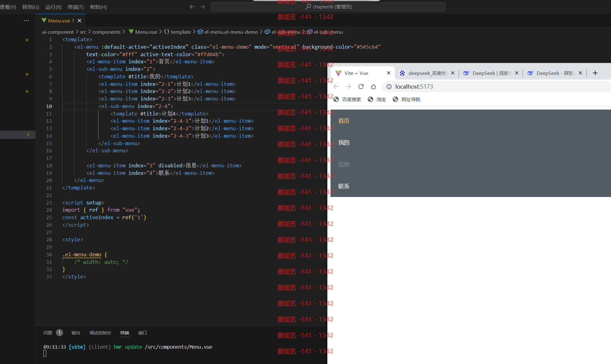Screen dimensions: 611x364
Task: Click line number 10 in the gutter
Action: (49, 106)
